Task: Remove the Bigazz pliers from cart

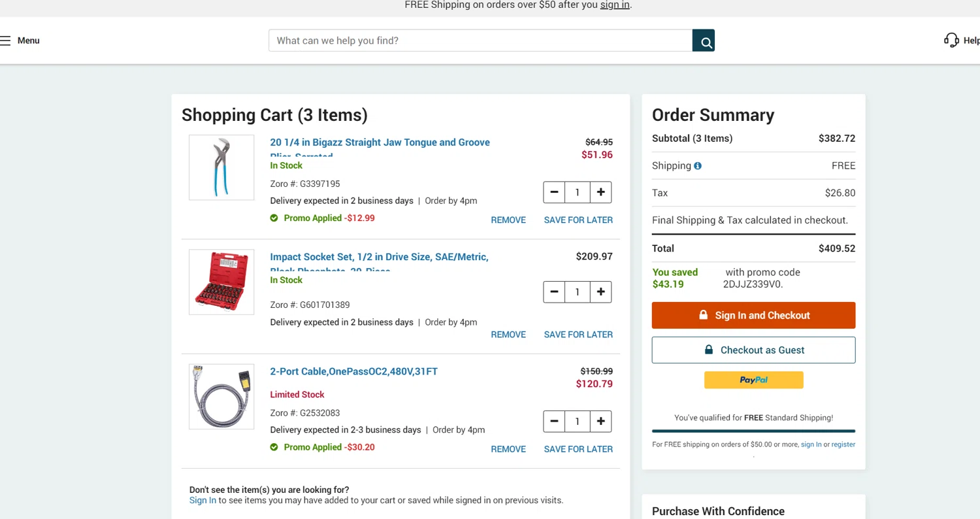Action: [508, 220]
